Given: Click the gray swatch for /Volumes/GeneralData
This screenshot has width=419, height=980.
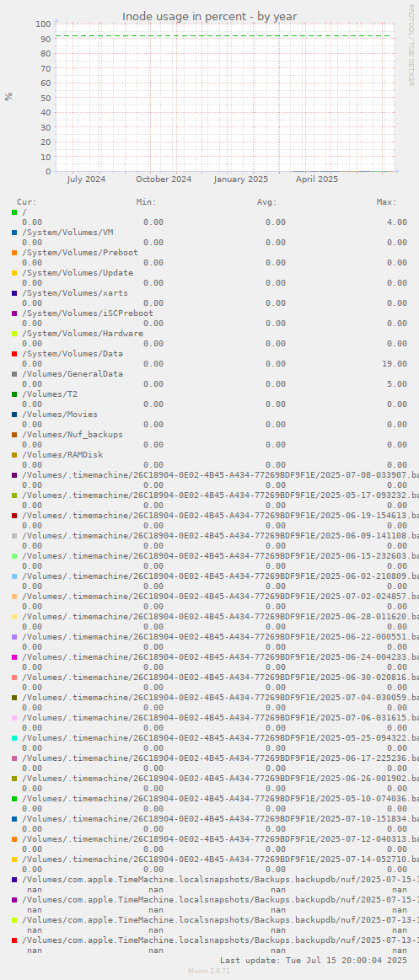Looking at the screenshot, I should (x=14, y=374).
